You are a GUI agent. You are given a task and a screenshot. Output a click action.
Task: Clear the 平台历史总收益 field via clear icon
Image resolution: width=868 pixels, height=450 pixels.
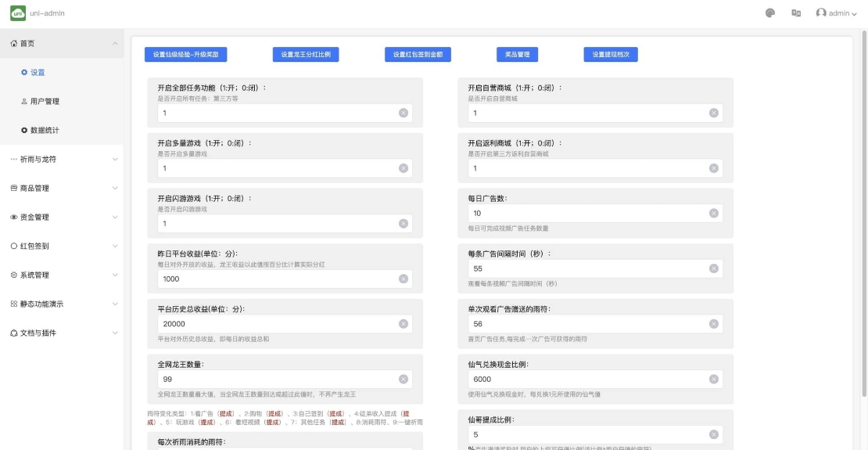pos(404,324)
